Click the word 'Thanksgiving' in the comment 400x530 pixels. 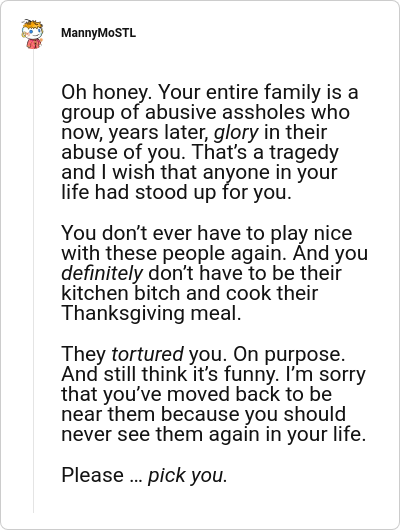(x=123, y=314)
